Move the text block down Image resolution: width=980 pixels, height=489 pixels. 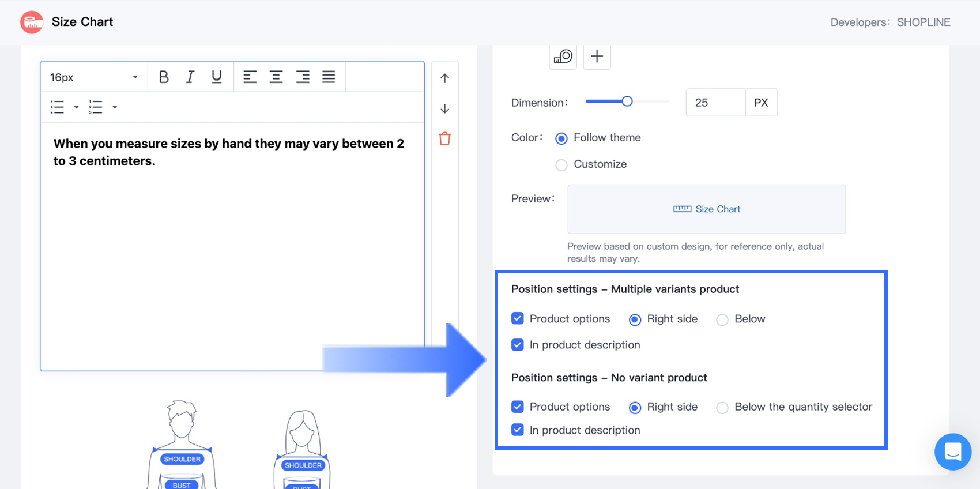444,108
